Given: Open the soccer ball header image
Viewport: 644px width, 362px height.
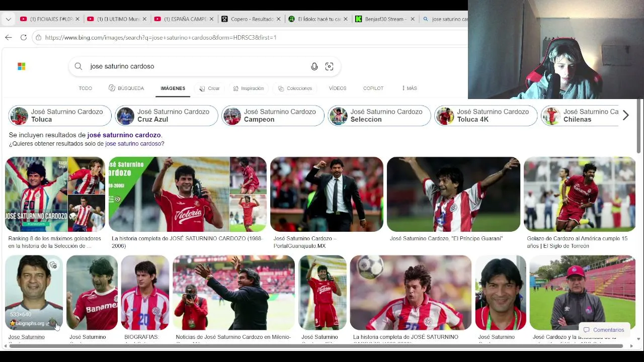Looking at the screenshot, I should pyautogui.click(x=411, y=293).
